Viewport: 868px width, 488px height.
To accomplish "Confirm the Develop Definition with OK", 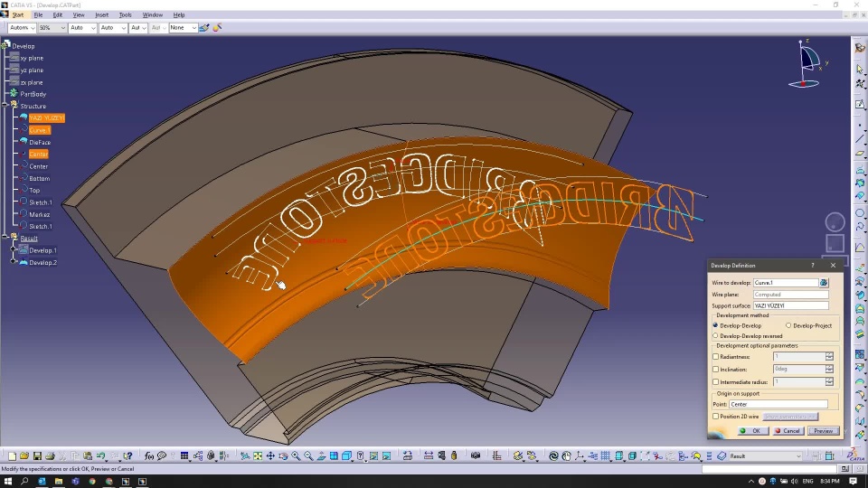I will pyautogui.click(x=753, y=431).
